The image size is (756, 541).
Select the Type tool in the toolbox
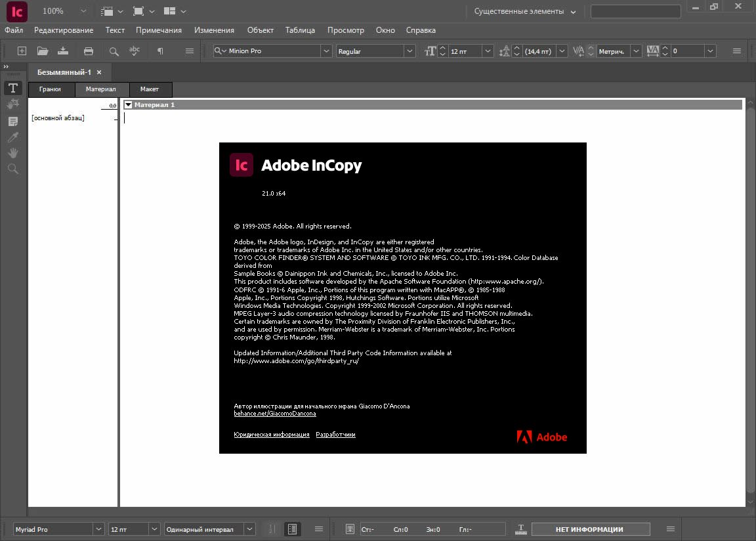[12, 88]
